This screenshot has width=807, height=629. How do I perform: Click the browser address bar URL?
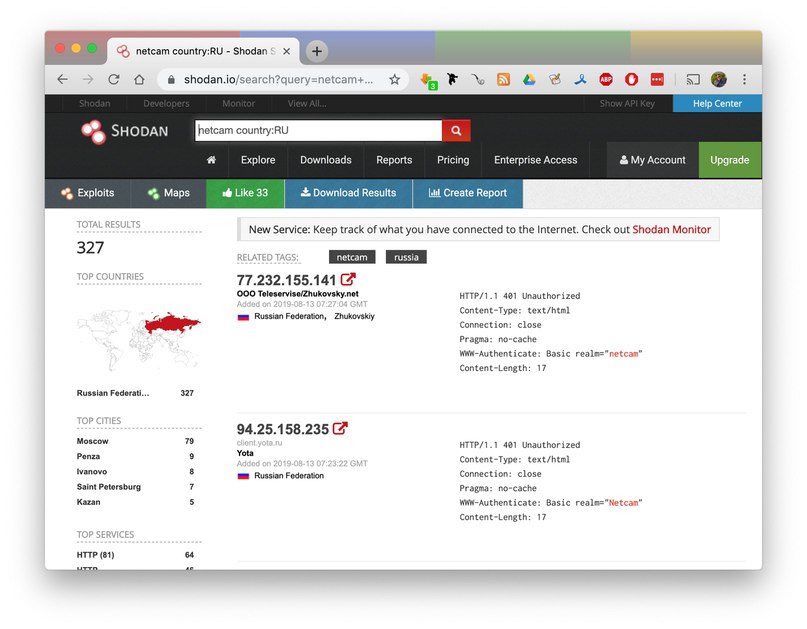tap(278, 79)
